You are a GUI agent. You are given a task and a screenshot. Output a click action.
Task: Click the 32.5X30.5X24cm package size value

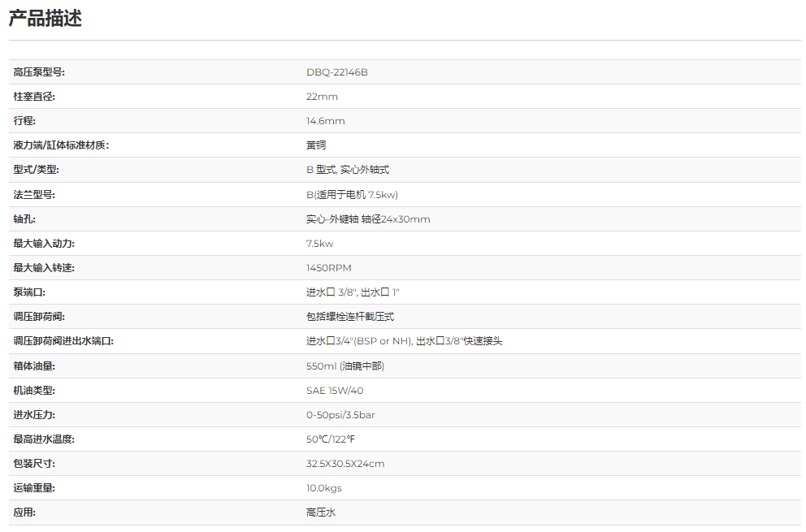345,464
